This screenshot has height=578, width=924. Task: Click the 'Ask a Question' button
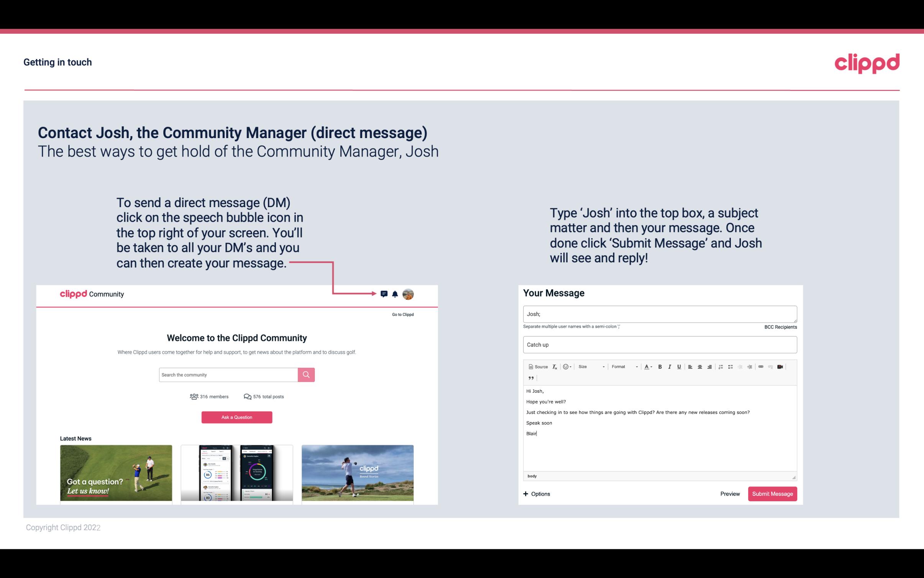click(x=237, y=417)
